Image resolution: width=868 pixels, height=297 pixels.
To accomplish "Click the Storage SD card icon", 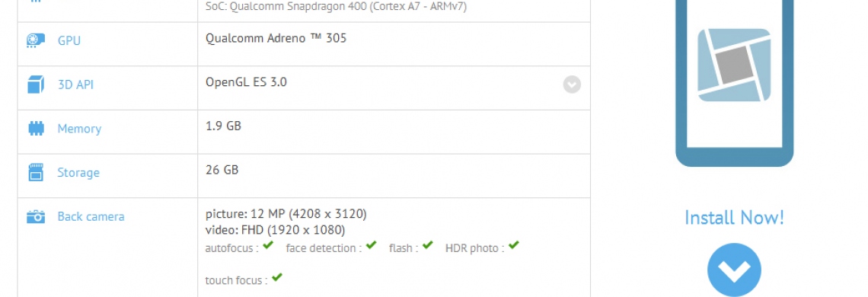I will click(x=36, y=172).
